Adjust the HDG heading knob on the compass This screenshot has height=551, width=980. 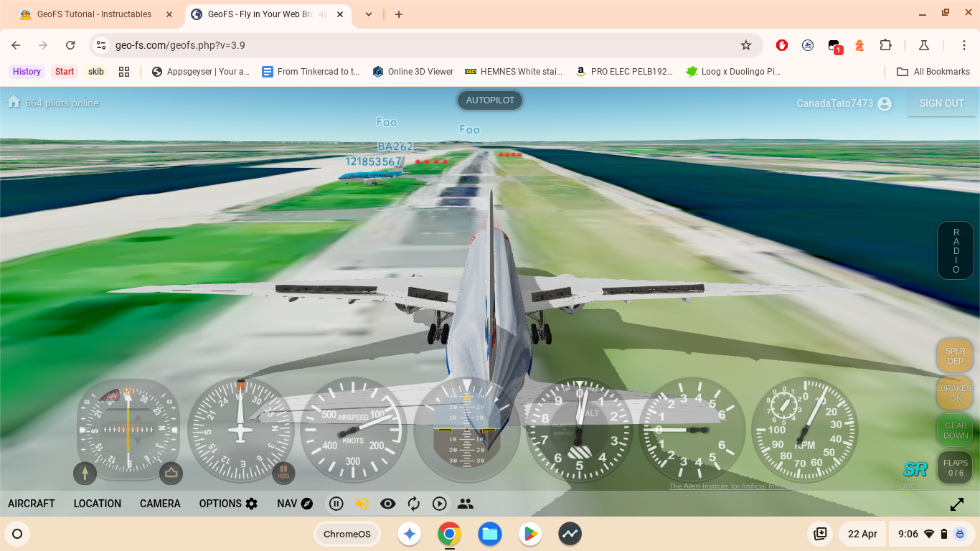tap(284, 473)
